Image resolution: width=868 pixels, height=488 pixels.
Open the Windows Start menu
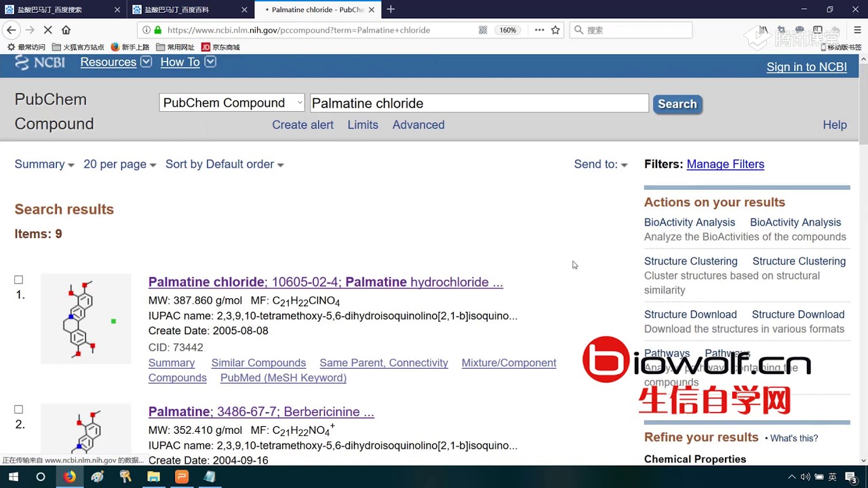(x=13, y=476)
